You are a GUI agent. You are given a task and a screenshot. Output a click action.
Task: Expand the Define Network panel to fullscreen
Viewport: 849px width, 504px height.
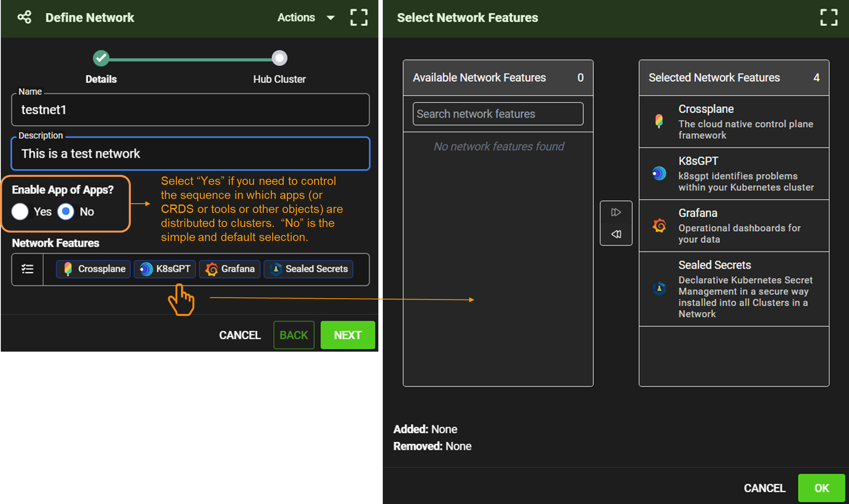[x=359, y=18]
